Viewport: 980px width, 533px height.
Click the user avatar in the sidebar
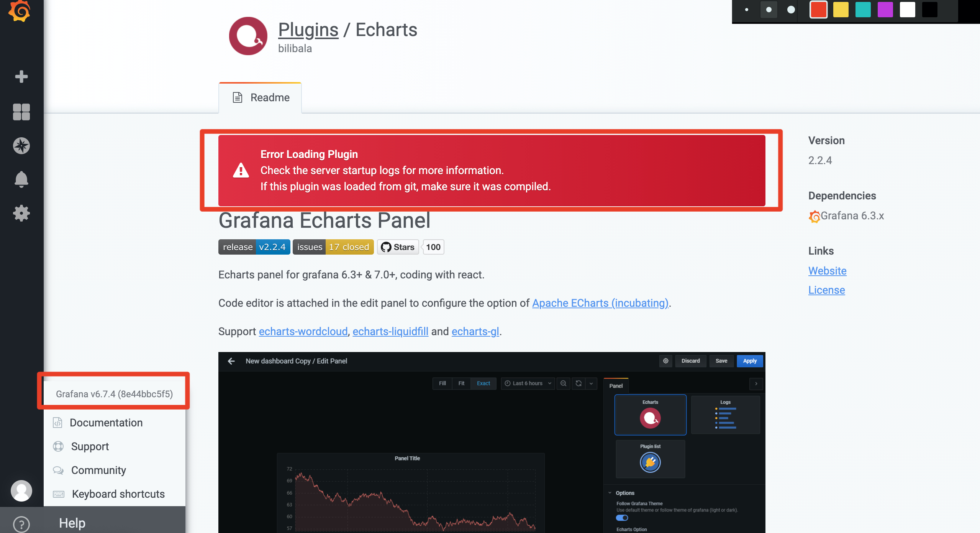pos(21,491)
